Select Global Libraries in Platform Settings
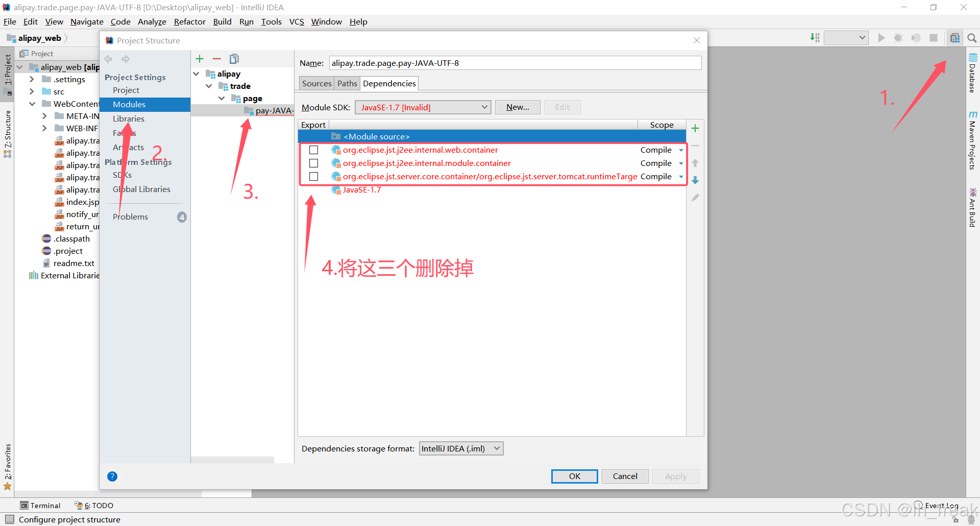This screenshot has height=526, width=980. click(x=141, y=189)
